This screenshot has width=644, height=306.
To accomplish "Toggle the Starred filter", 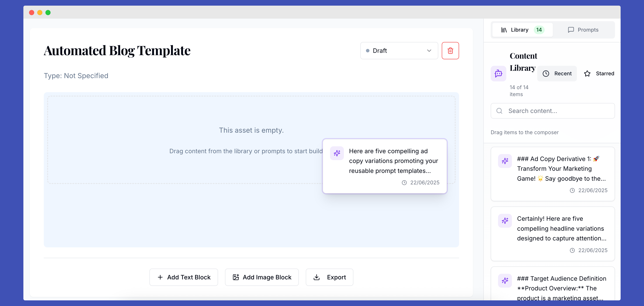I will tap(599, 73).
